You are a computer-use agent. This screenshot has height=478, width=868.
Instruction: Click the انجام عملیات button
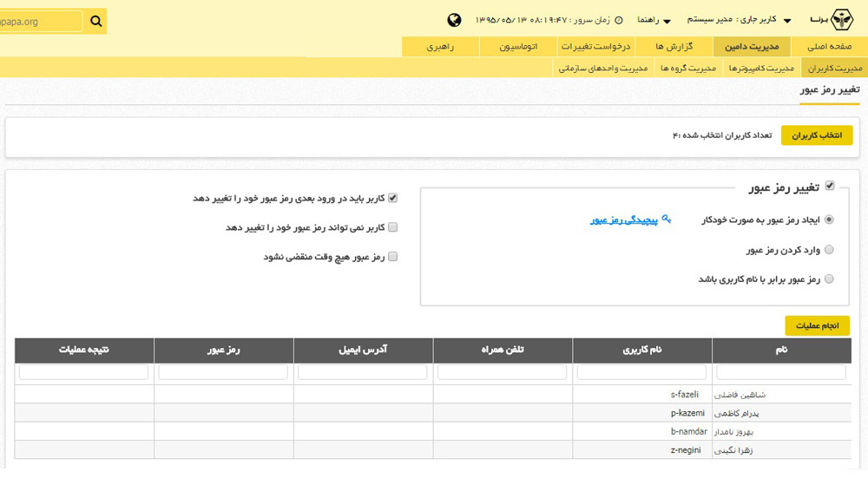817,325
